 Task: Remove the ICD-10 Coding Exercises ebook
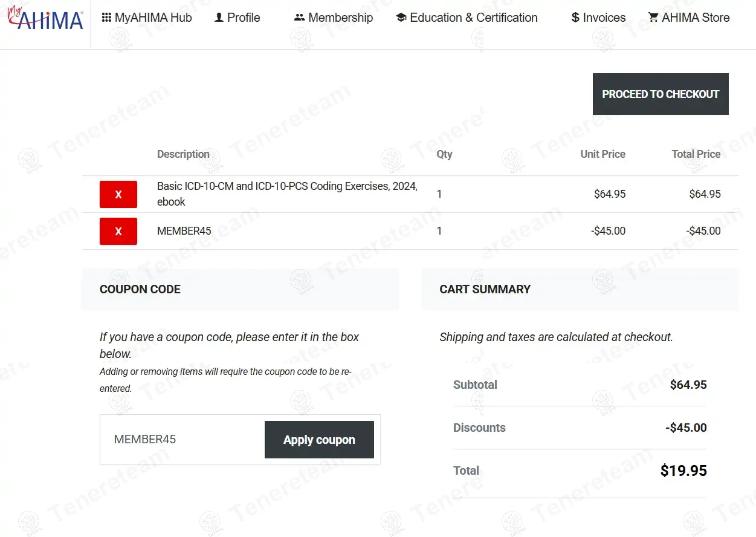click(118, 194)
